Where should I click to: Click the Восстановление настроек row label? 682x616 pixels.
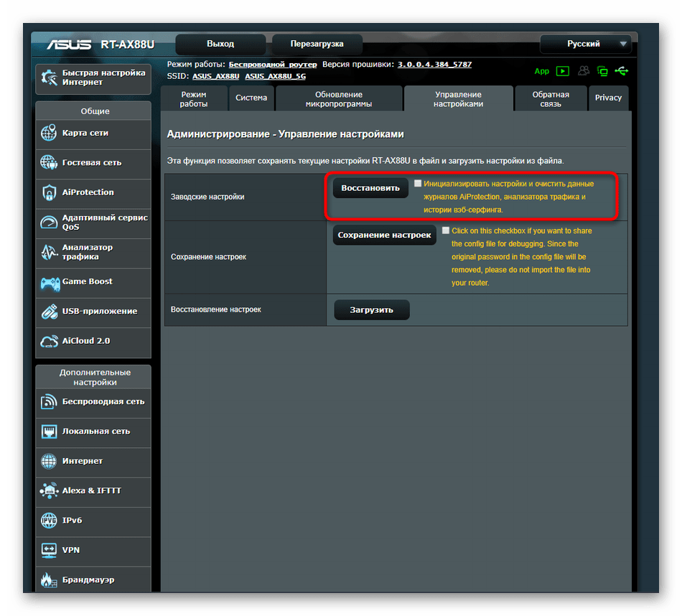pyautogui.click(x=216, y=309)
